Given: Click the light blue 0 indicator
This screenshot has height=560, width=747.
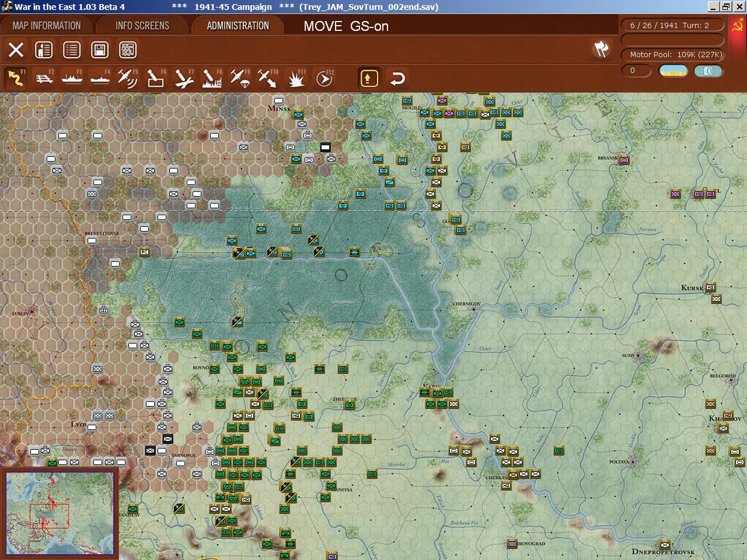Looking at the screenshot, I should pos(708,71).
